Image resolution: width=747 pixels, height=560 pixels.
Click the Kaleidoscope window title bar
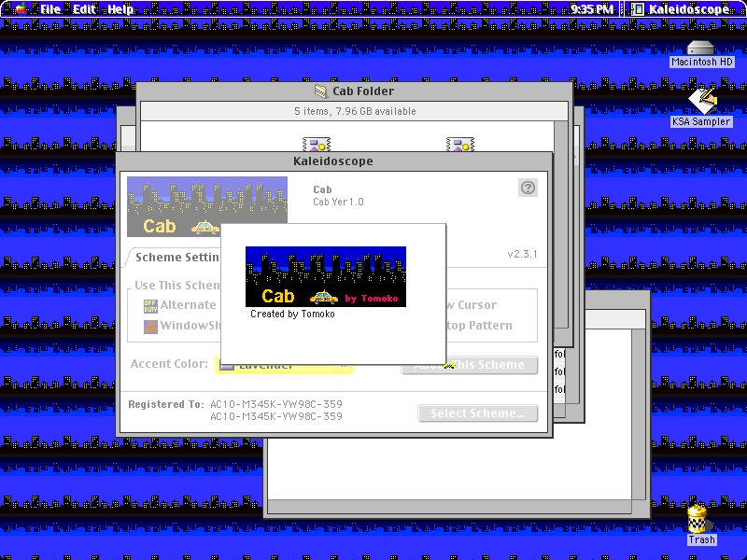333,161
